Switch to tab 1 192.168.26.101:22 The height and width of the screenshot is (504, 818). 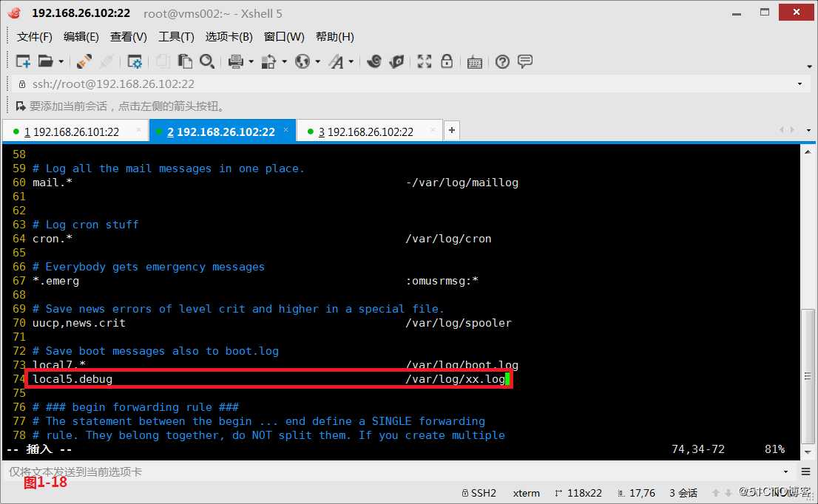[x=72, y=132]
